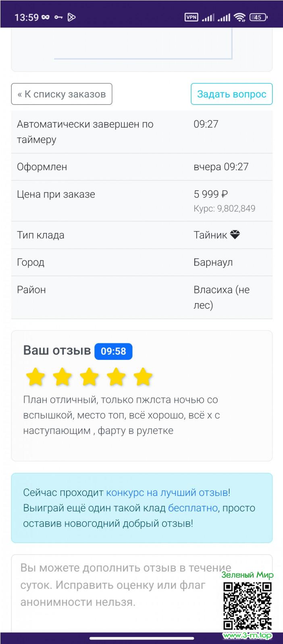This screenshot has height=644, width=283.
Task: Select the fifth yellow rating star
Action: (x=143, y=378)
